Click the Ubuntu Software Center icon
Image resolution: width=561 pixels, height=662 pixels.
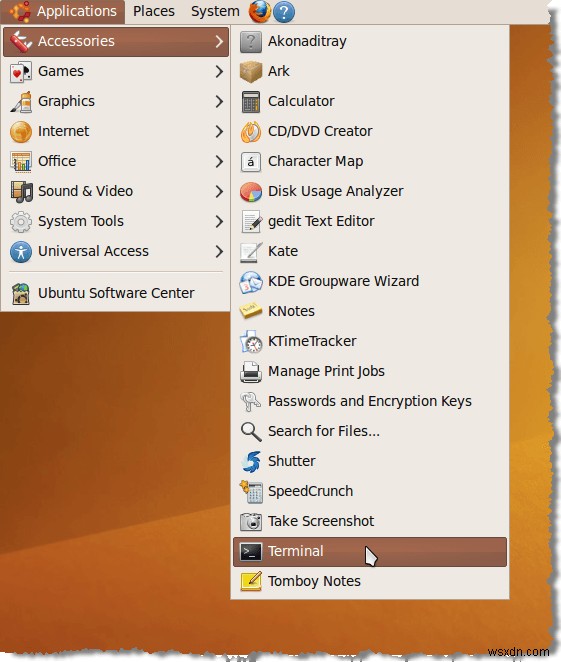coord(20,293)
